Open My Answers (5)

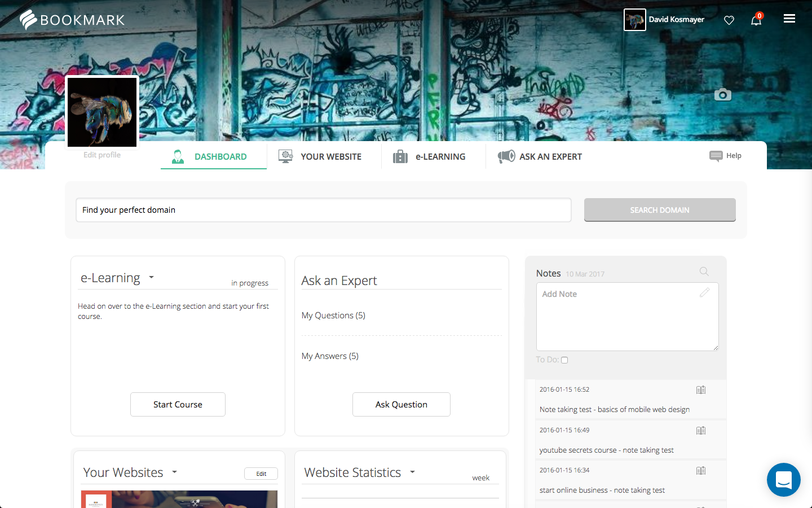tap(330, 356)
